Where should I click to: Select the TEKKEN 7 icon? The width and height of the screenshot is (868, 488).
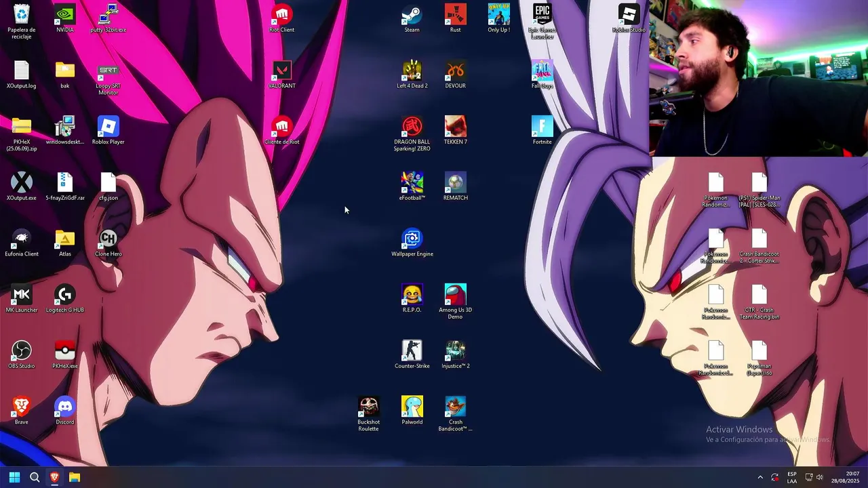tap(456, 131)
